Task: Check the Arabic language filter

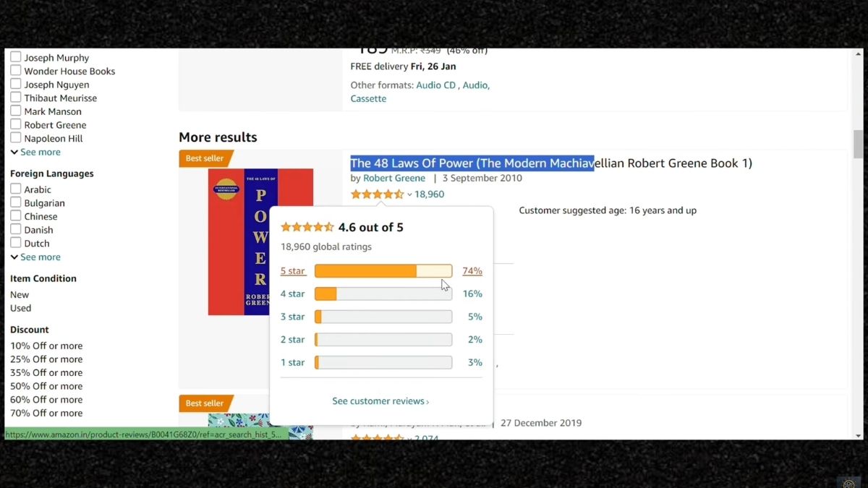Action: click(14, 189)
